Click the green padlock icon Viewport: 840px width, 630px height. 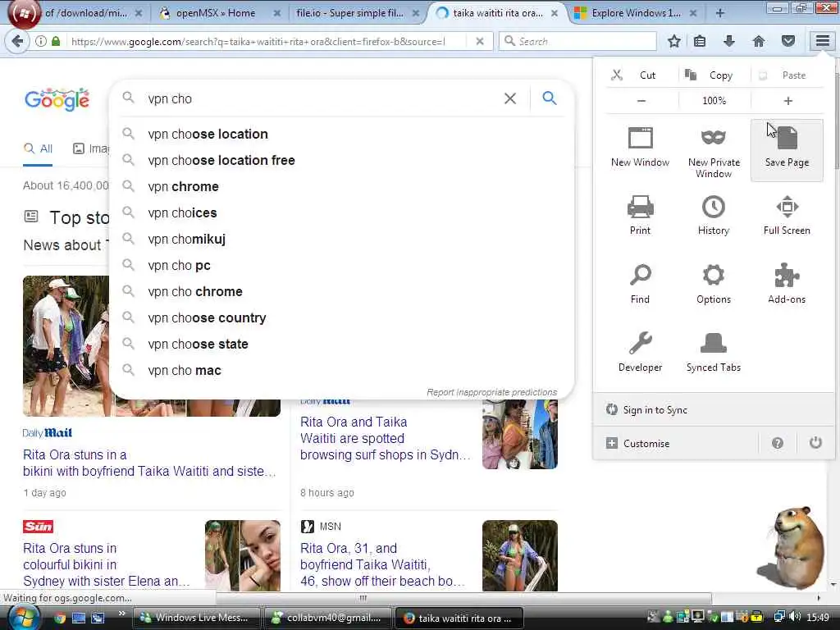(56, 41)
